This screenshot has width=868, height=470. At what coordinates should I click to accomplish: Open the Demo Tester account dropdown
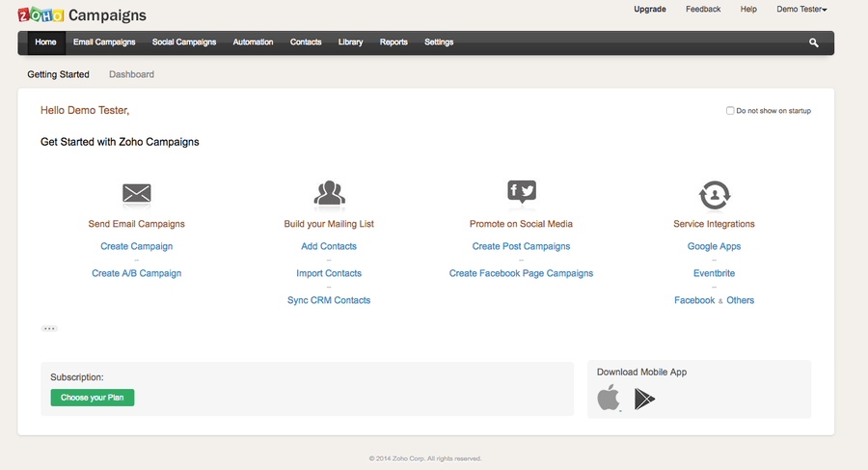pyautogui.click(x=801, y=10)
